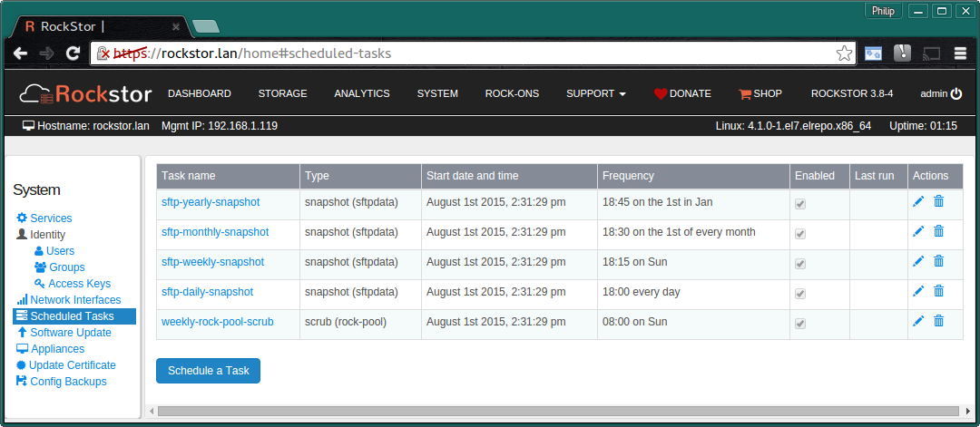
Task: Click the Config Backups icon in the sidebar
Action: 22,381
